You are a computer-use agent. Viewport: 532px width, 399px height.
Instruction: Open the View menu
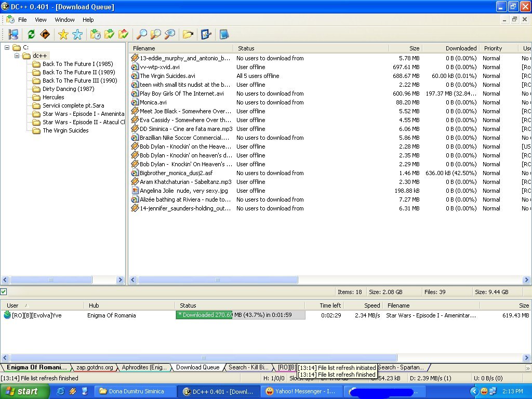pos(41,20)
